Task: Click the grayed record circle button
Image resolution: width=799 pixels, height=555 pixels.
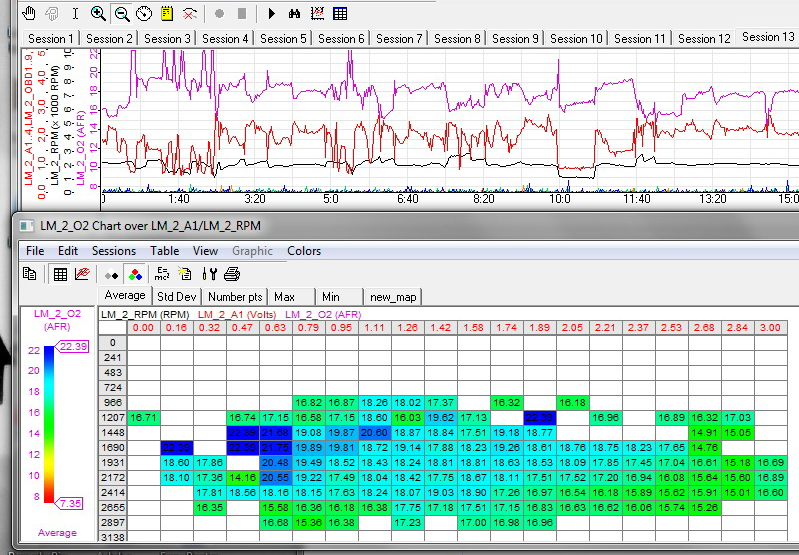Action: coord(220,14)
